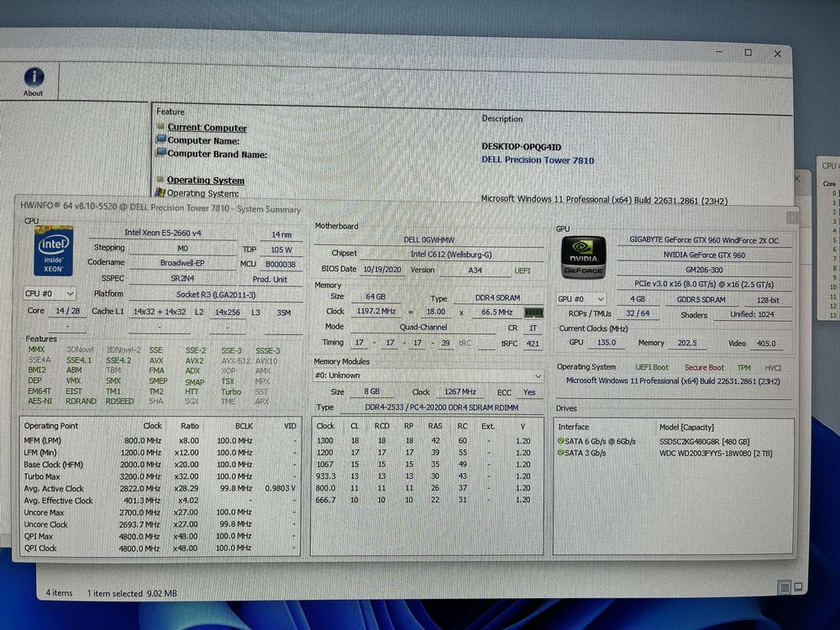Select the Intel Xeon E5-2660 v4 field
The image size is (840, 630).
click(x=163, y=233)
